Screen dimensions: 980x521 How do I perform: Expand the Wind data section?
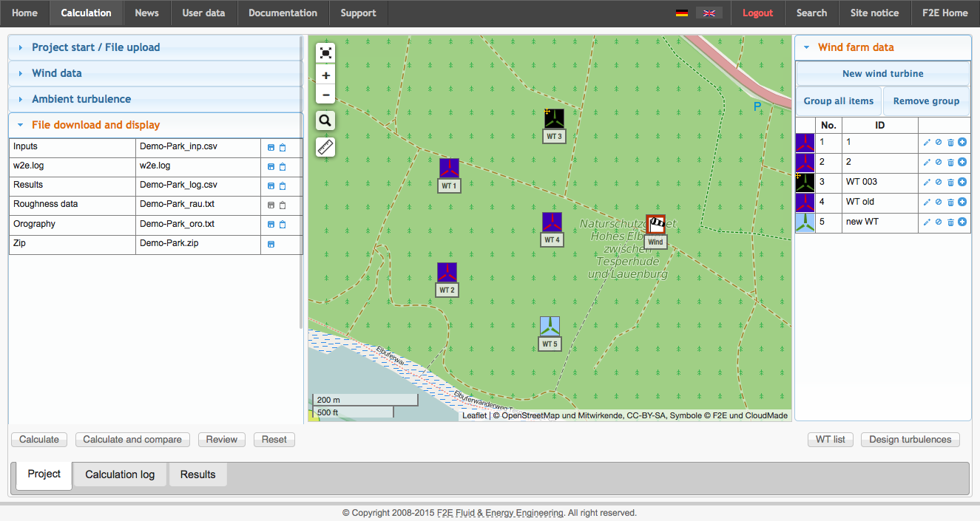tap(57, 73)
